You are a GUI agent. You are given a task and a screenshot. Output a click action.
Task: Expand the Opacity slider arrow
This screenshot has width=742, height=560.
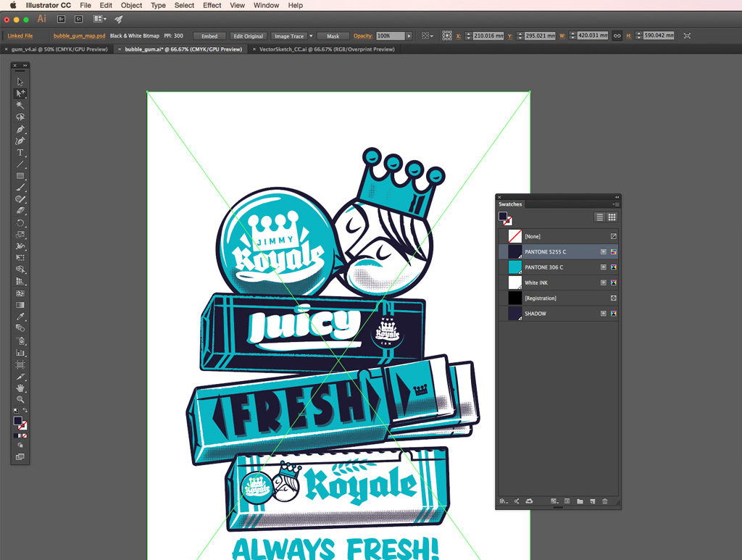pyautogui.click(x=409, y=35)
